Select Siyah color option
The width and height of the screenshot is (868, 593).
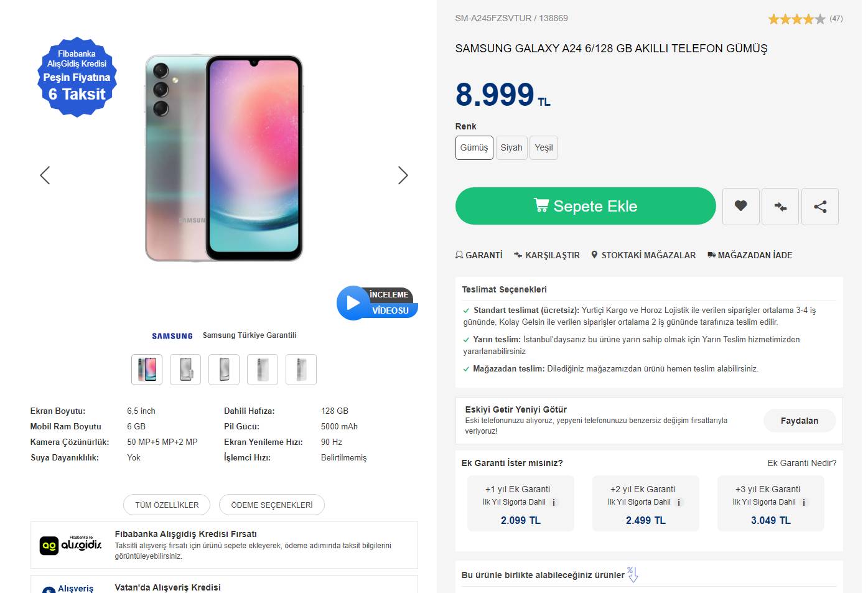511,147
